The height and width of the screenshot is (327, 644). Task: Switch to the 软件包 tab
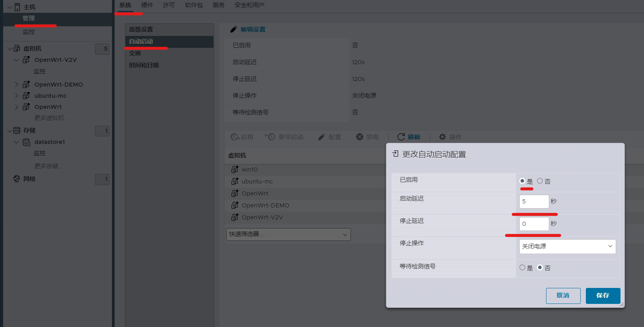[x=194, y=5]
